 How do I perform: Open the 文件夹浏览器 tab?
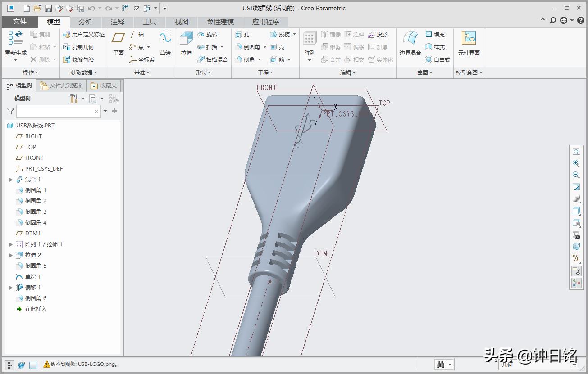tap(61, 86)
